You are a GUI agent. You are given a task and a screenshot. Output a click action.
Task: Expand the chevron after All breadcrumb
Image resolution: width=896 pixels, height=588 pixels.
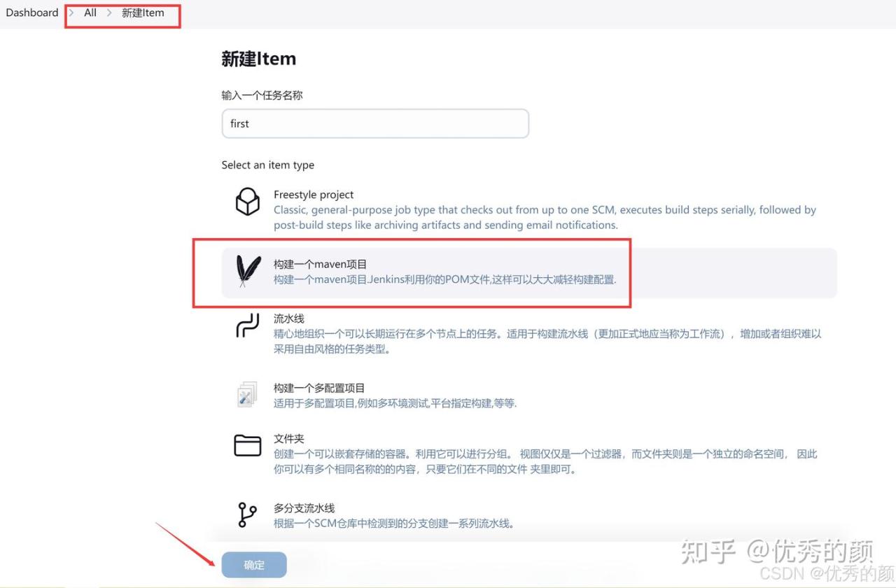[x=109, y=13]
